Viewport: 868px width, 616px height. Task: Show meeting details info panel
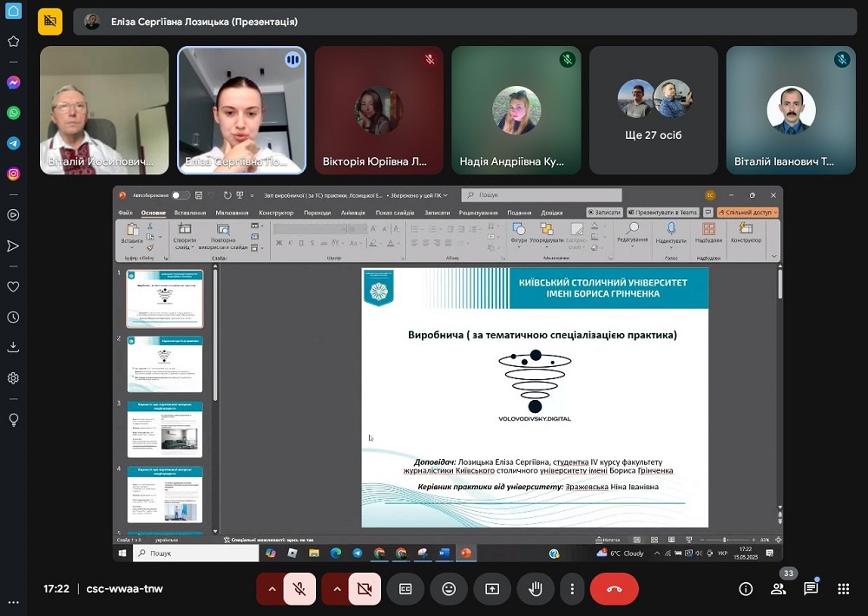click(746, 588)
